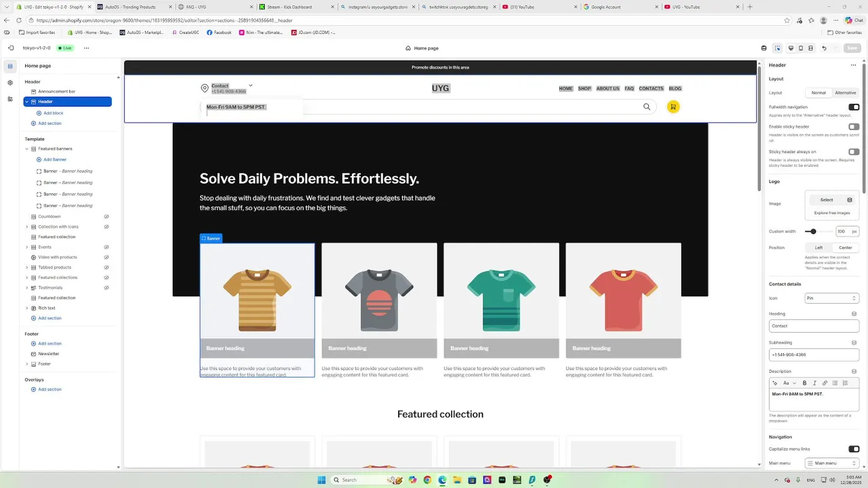Show the hidden Countdown section
The image size is (868, 488).
[x=106, y=216]
